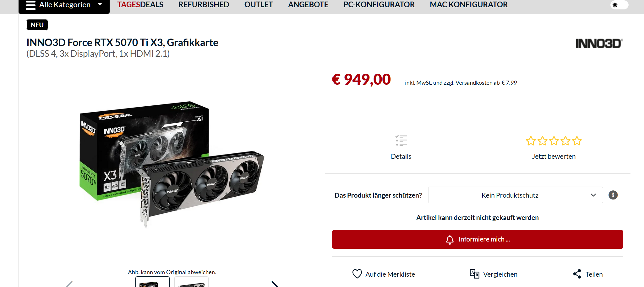Open the TAGESDEALS menu item
This screenshot has width=644, height=287.
pos(140,5)
